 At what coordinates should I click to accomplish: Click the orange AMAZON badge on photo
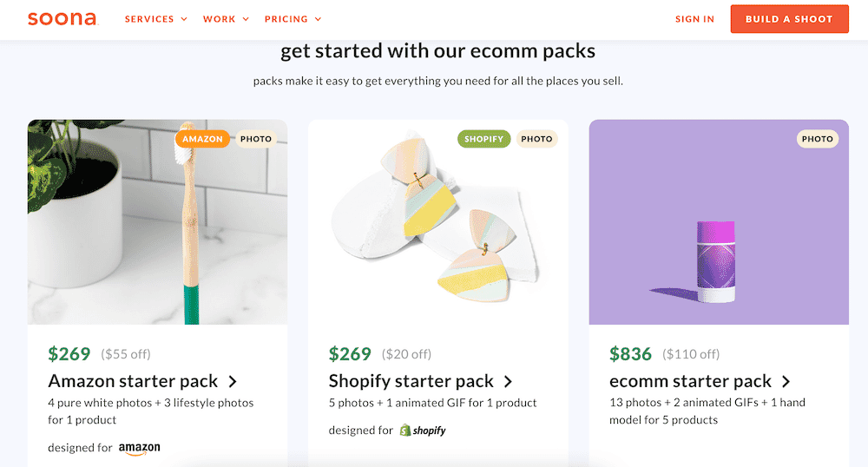(202, 139)
